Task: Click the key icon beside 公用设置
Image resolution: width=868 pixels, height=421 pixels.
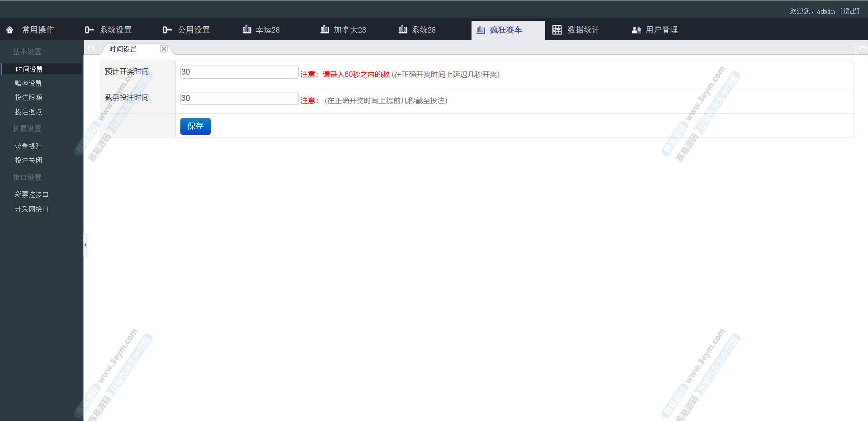Action: 167,30
